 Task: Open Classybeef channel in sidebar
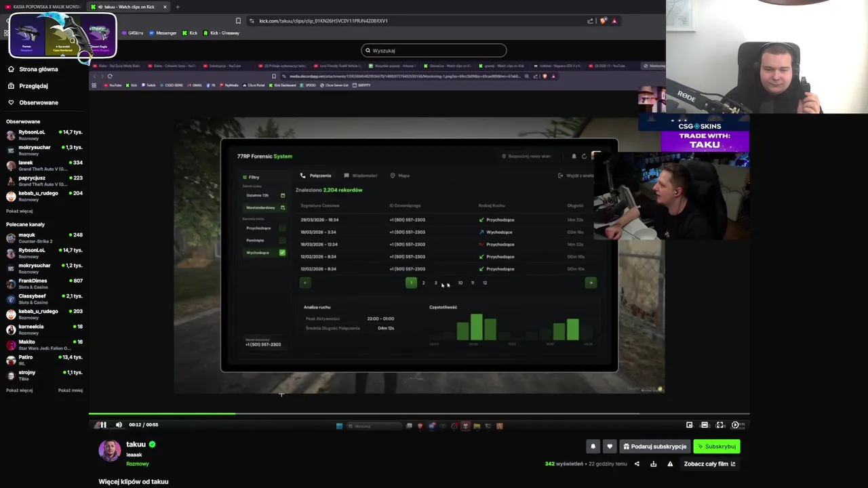44,299
